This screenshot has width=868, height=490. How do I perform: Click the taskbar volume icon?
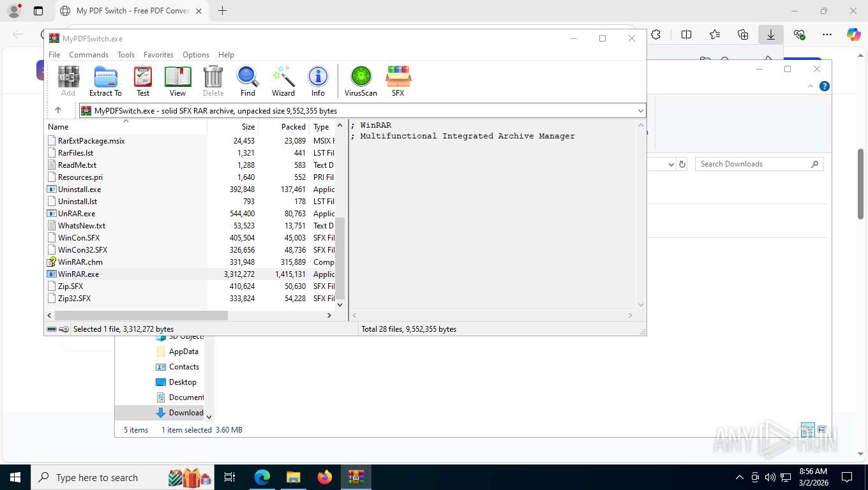pyautogui.click(x=770, y=477)
